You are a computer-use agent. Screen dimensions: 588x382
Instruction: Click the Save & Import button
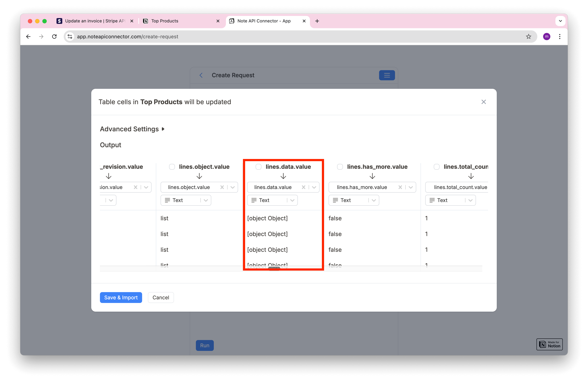click(121, 297)
